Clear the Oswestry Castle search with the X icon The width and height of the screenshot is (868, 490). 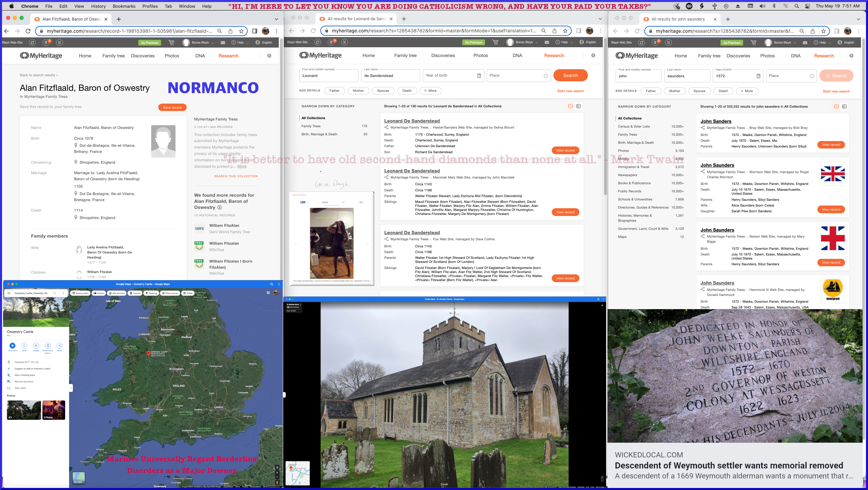click(x=63, y=293)
